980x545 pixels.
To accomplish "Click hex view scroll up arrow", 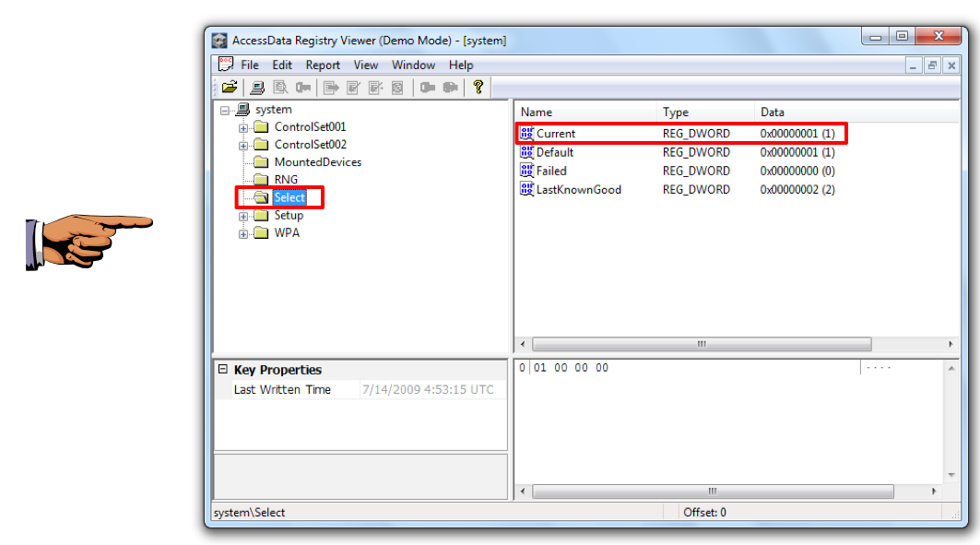I will pyautogui.click(x=951, y=368).
